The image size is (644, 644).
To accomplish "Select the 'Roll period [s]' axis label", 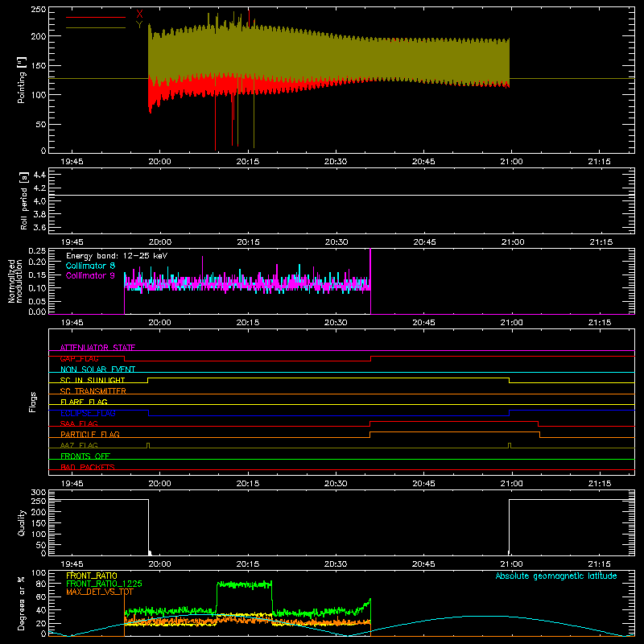I will (x=24, y=201).
